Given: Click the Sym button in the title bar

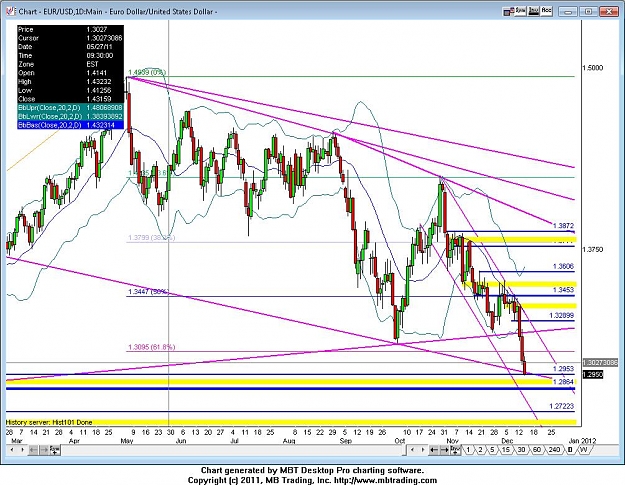Looking at the screenshot, I should 520,11.
